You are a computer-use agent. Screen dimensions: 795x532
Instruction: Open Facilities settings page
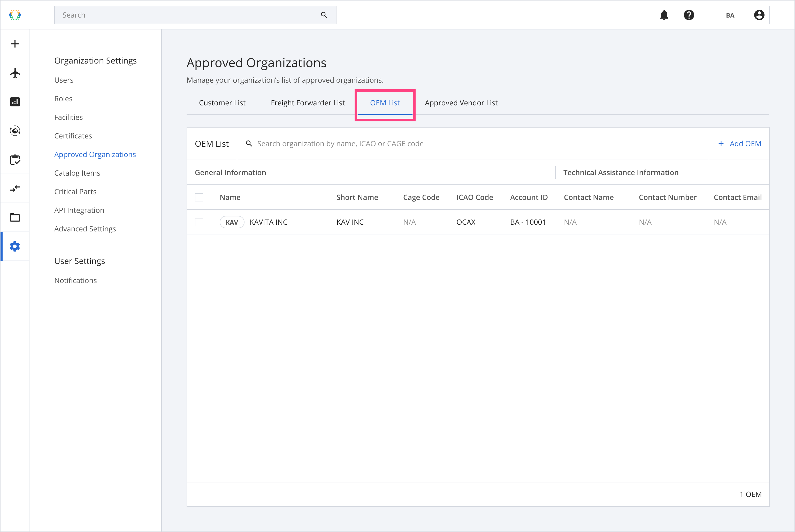68,117
